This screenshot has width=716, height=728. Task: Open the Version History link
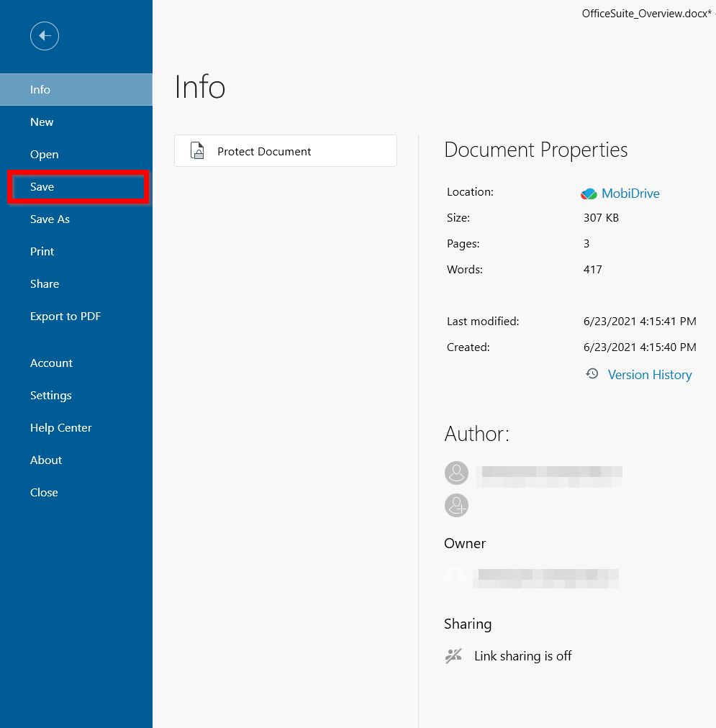pos(649,375)
